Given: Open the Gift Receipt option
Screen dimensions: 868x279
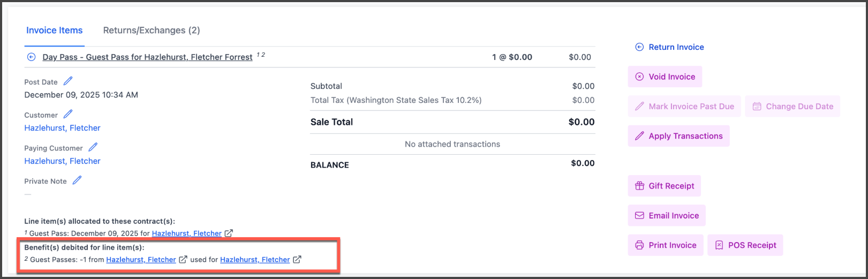Looking at the screenshot, I should (665, 186).
